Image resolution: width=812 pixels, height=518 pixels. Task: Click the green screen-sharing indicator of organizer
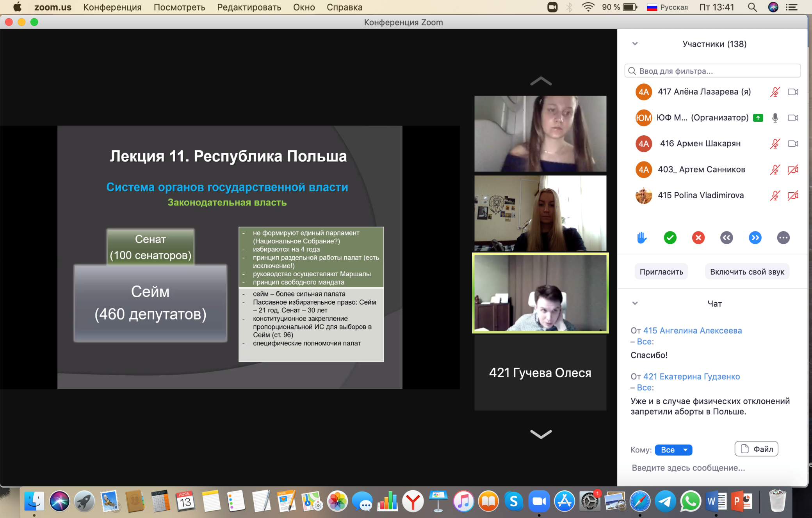pyautogui.click(x=758, y=118)
